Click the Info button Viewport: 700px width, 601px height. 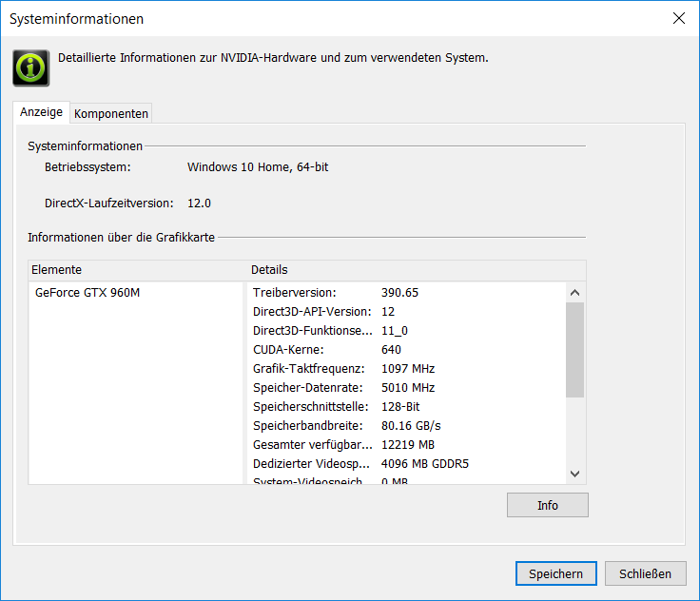(547, 505)
